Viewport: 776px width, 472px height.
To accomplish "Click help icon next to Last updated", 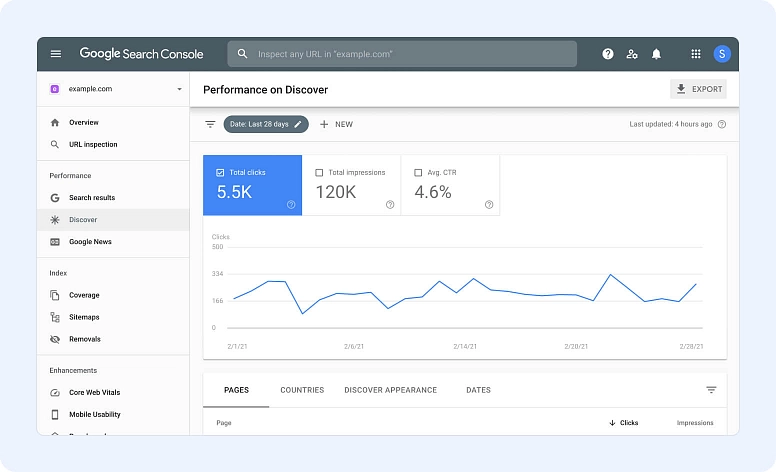I will pos(722,125).
